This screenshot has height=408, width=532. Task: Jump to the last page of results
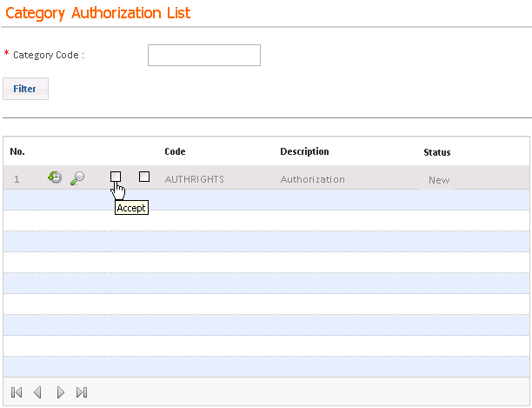(82, 392)
